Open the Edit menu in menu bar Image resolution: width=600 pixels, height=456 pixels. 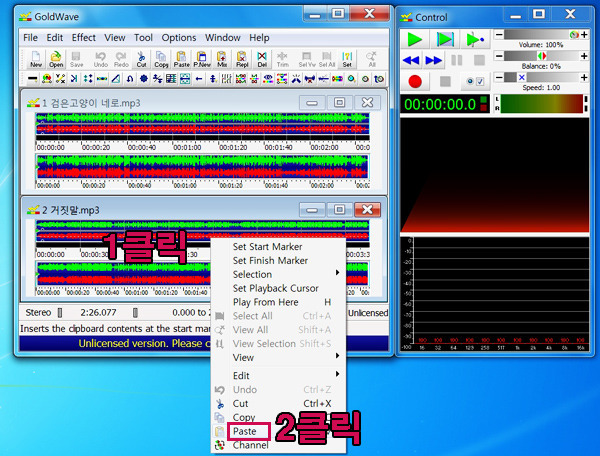point(55,37)
